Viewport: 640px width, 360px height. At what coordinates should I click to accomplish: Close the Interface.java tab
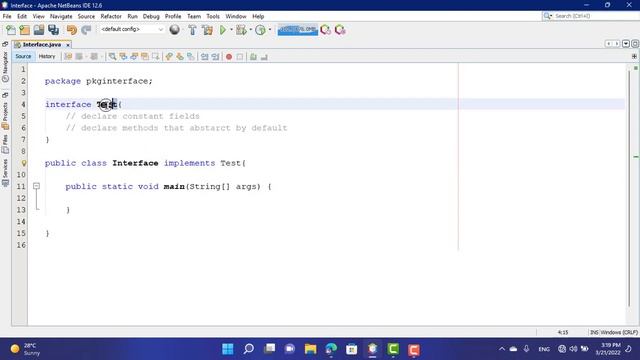pyautogui.click(x=68, y=45)
